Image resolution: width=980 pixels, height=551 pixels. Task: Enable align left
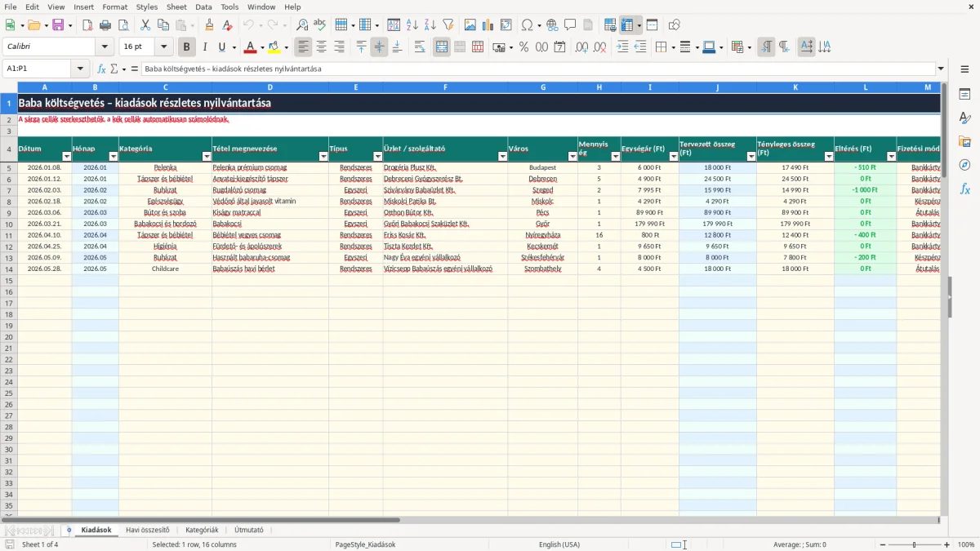[x=304, y=47]
